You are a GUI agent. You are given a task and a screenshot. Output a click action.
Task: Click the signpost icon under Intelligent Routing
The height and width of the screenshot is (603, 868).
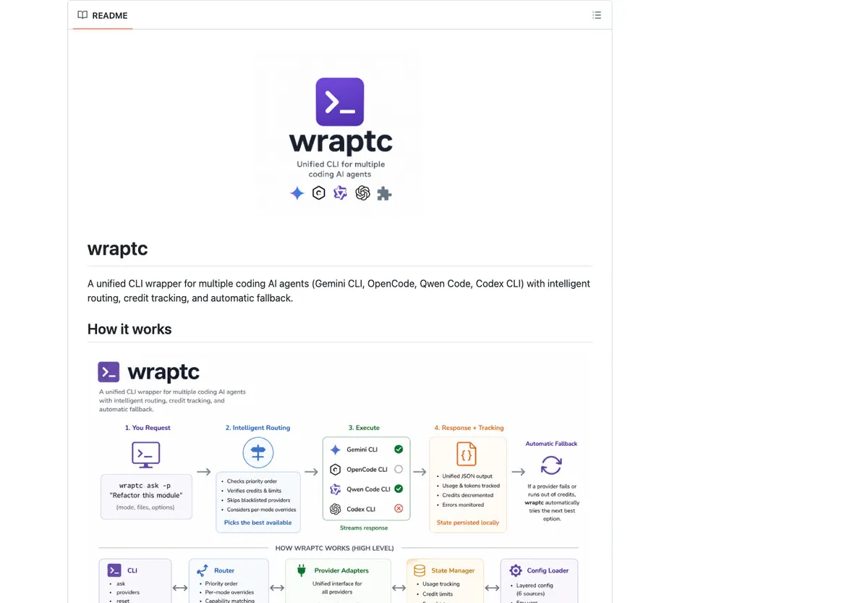[258, 453]
